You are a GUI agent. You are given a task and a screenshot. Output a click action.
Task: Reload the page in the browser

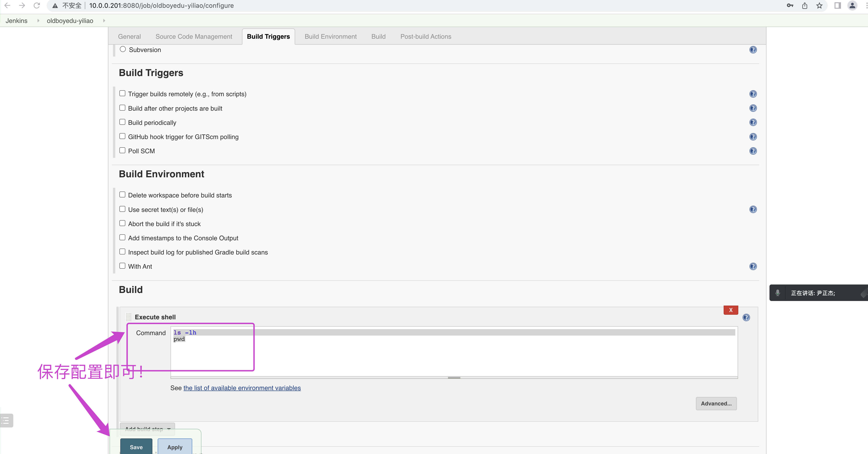pos(37,6)
